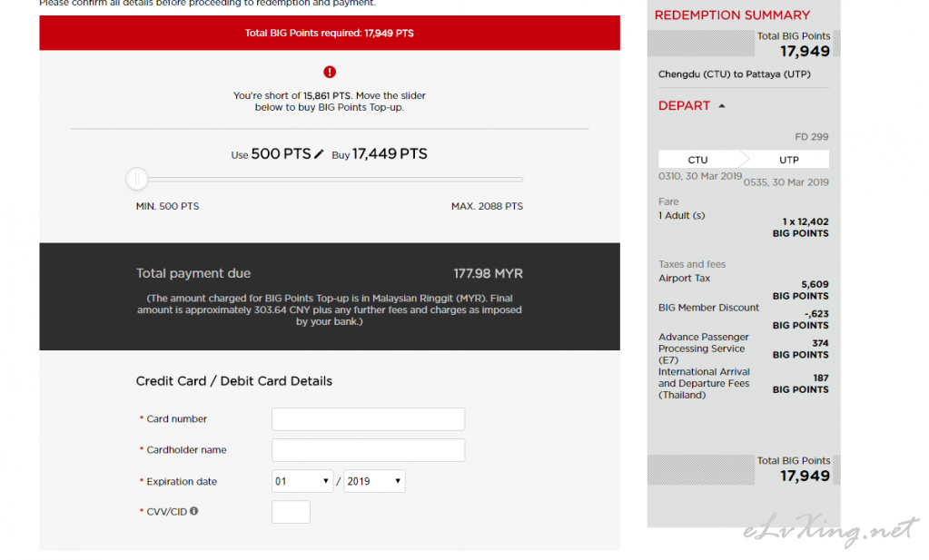
Task: Click the 'Buy 17,449 PTS' text
Action: [x=380, y=154]
